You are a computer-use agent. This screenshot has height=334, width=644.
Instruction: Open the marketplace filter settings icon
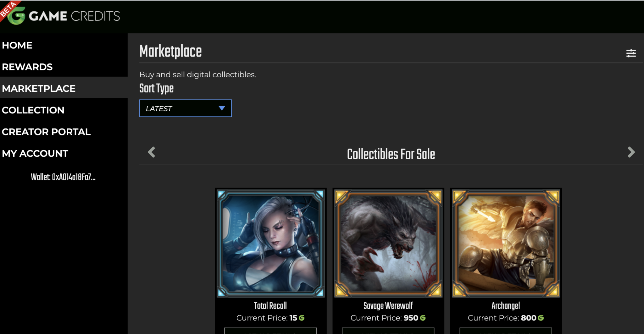tap(631, 53)
